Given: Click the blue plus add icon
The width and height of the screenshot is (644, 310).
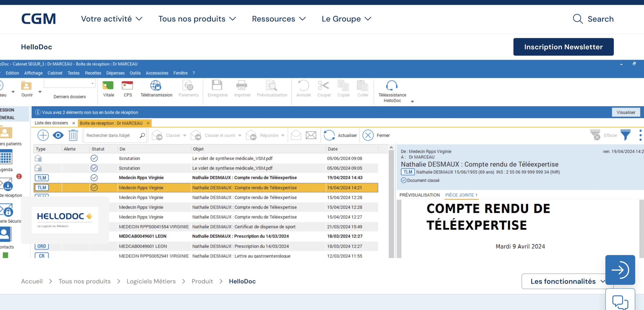Looking at the screenshot, I should (43, 135).
